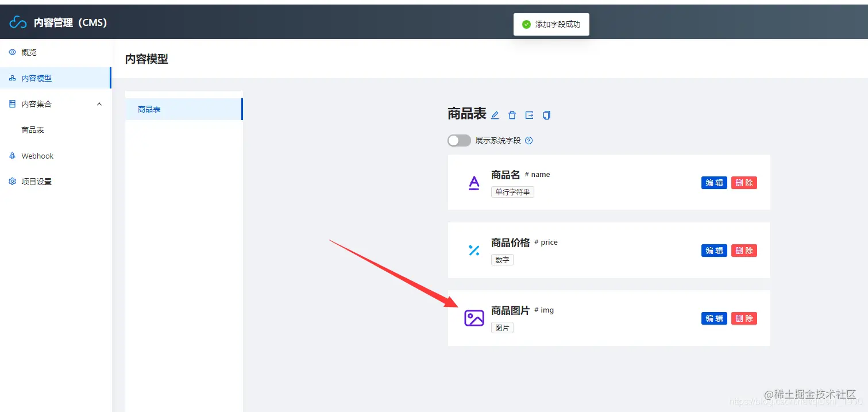This screenshot has height=412, width=868.
Task: Click the image icon of 商品图片 field
Action: tap(474, 318)
